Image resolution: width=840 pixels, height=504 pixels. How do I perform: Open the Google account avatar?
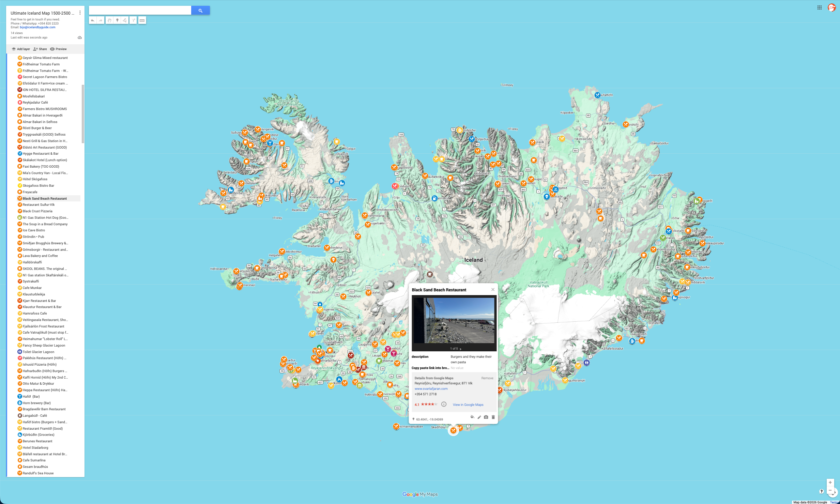point(832,7)
